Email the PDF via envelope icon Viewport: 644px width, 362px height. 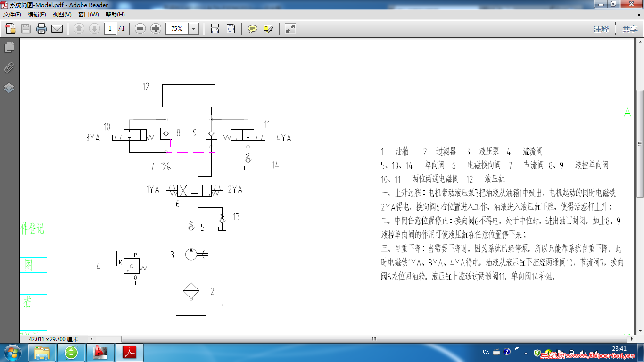click(x=57, y=28)
